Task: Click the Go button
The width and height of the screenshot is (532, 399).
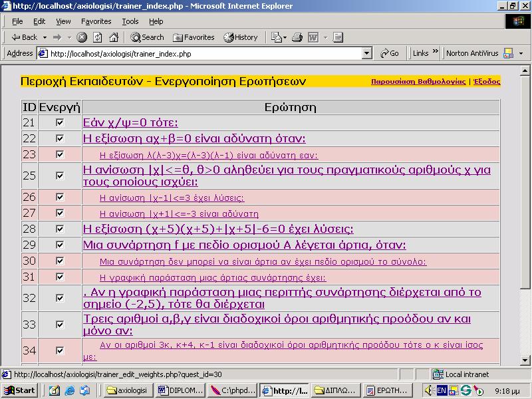Action: (x=390, y=53)
